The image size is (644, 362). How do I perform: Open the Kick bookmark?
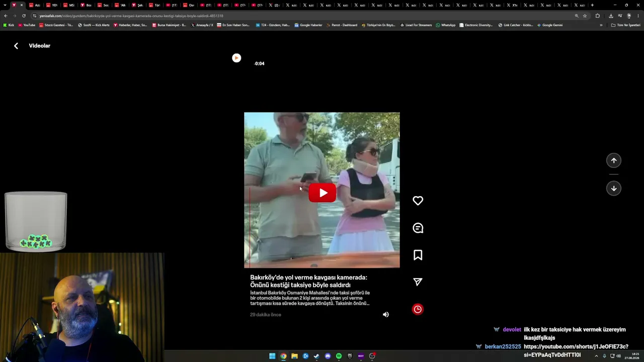(x=9, y=25)
